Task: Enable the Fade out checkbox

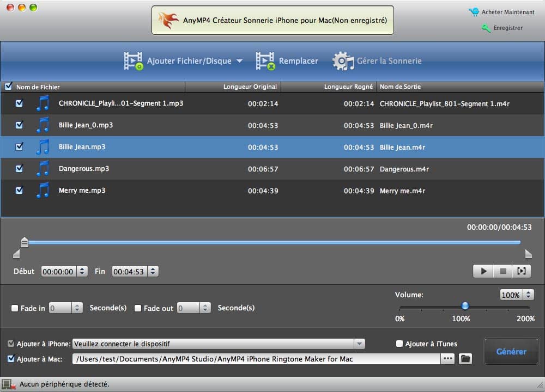Action: [x=138, y=308]
